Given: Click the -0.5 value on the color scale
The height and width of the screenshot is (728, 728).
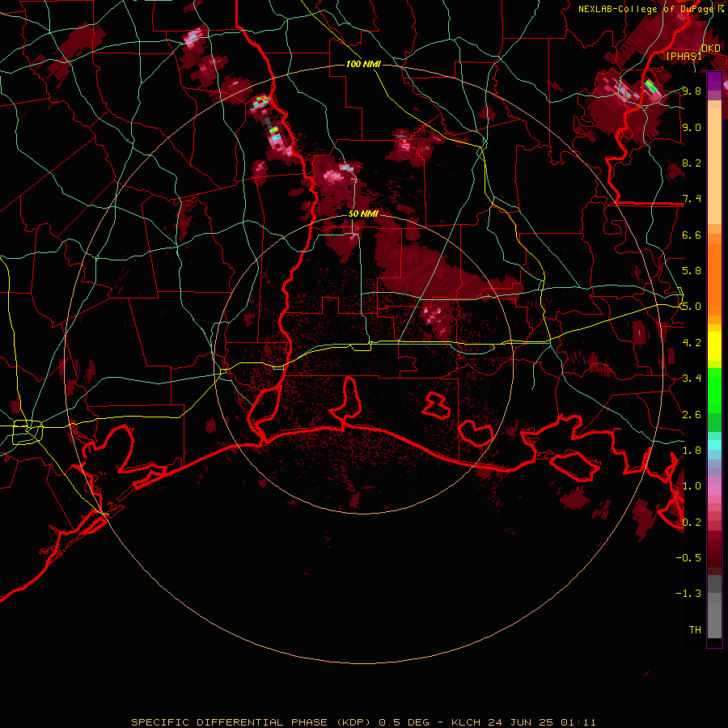Looking at the screenshot, I should click(x=688, y=557).
